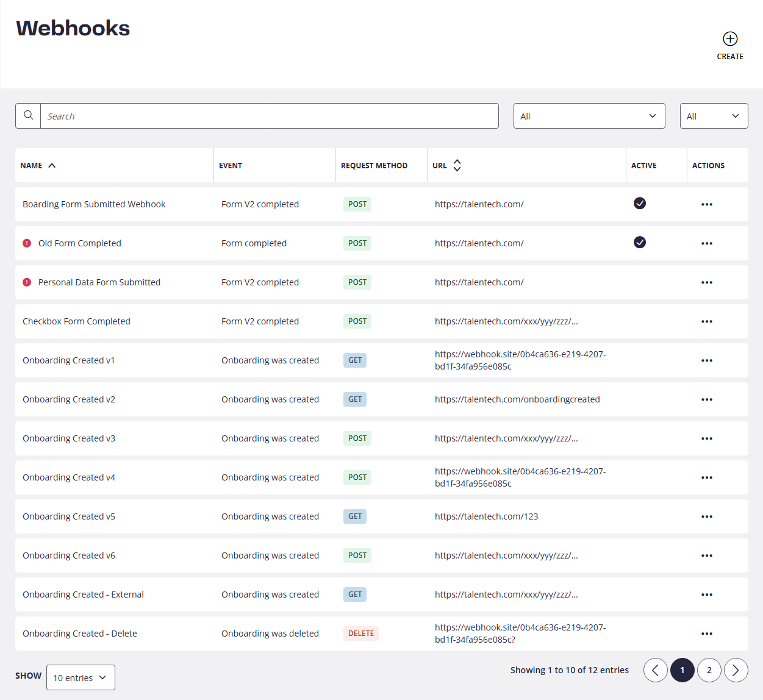The image size is (763, 700).
Task: Click the DELETE method badge
Action: point(361,634)
